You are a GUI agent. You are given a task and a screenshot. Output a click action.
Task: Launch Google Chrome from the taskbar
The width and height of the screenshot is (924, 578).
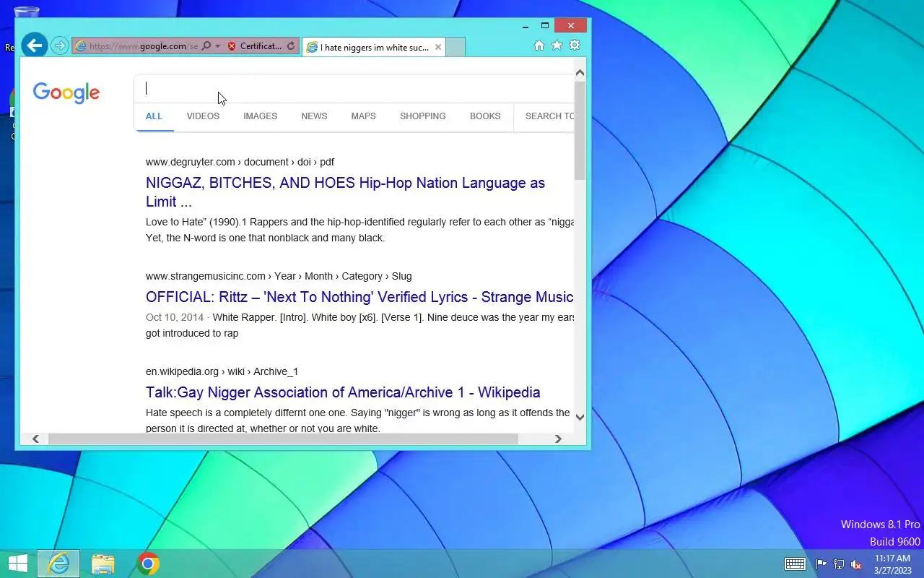[x=148, y=564]
